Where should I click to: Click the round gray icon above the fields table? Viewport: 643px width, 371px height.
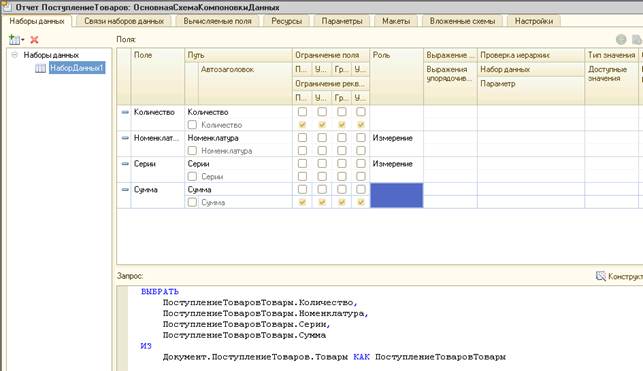621,40
